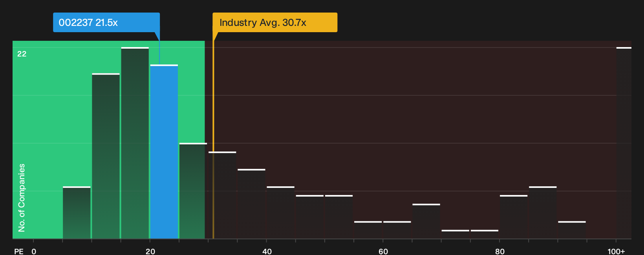Screen dimensions: 644x255
Task: Select the 65-70 PE histogram bar
Action: [426, 221]
